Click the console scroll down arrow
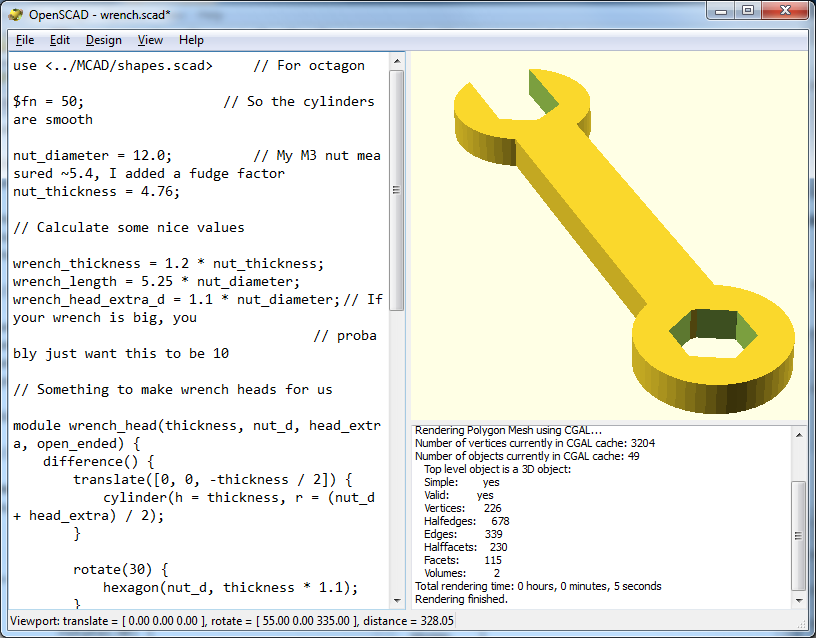816x638 pixels. [799, 600]
